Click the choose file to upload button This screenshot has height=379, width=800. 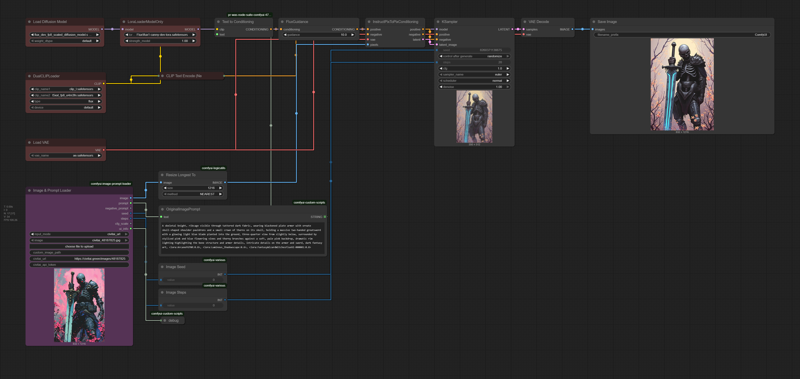(x=79, y=246)
